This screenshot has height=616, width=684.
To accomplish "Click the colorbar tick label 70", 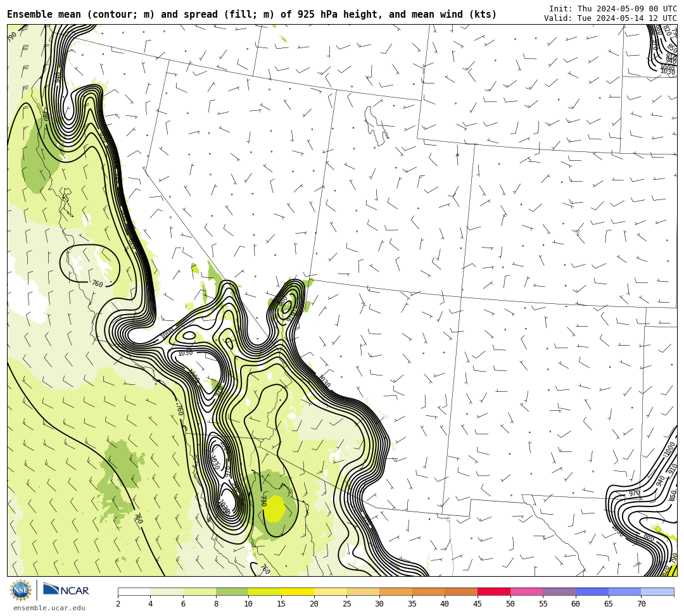I will pos(641,604).
